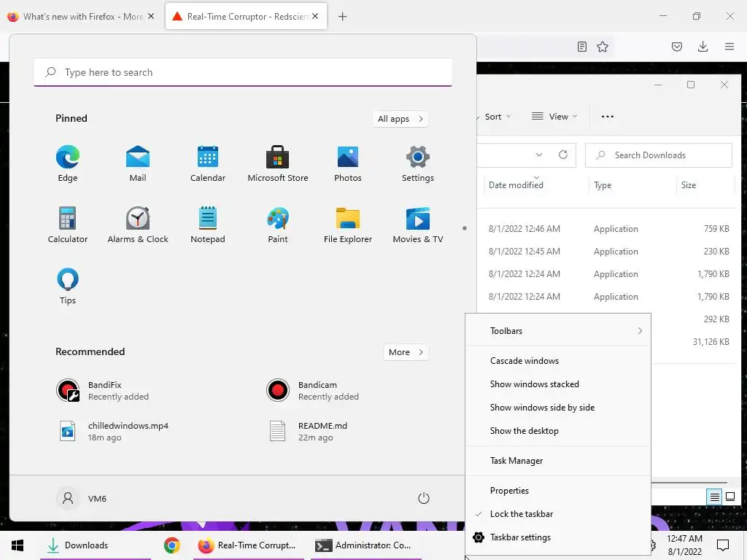Open recommended BandiFix item
Image resolution: width=747 pixels, height=560 pixels.
point(102,391)
